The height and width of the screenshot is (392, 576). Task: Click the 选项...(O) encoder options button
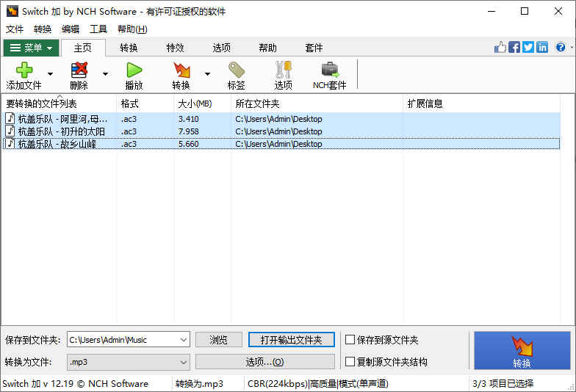pyautogui.click(x=264, y=362)
